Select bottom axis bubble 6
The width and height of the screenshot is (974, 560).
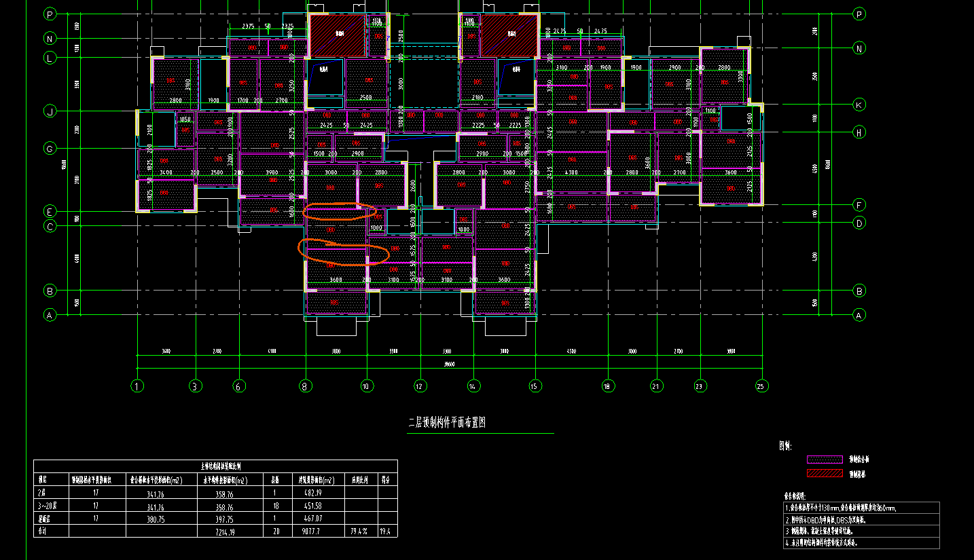click(x=238, y=386)
